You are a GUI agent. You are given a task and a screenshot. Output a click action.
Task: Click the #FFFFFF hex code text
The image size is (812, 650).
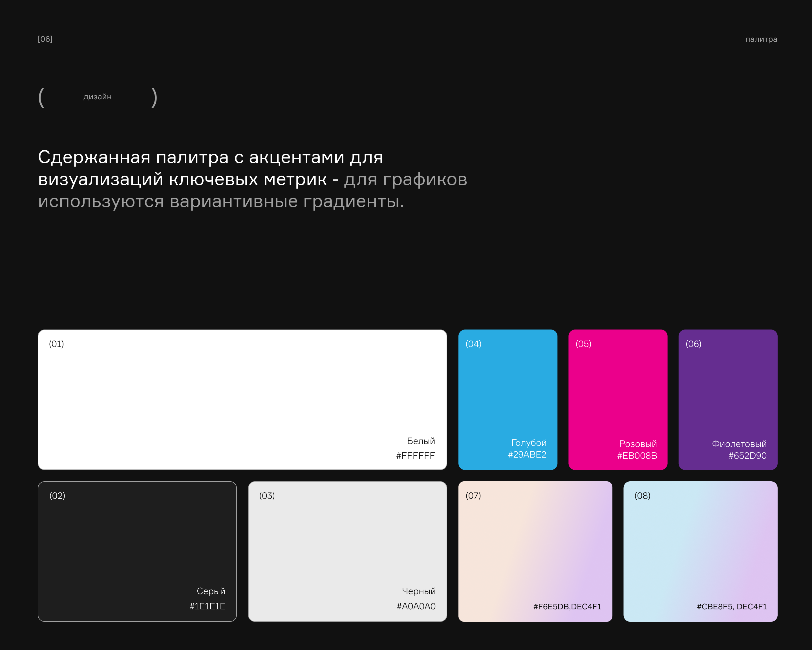(415, 456)
